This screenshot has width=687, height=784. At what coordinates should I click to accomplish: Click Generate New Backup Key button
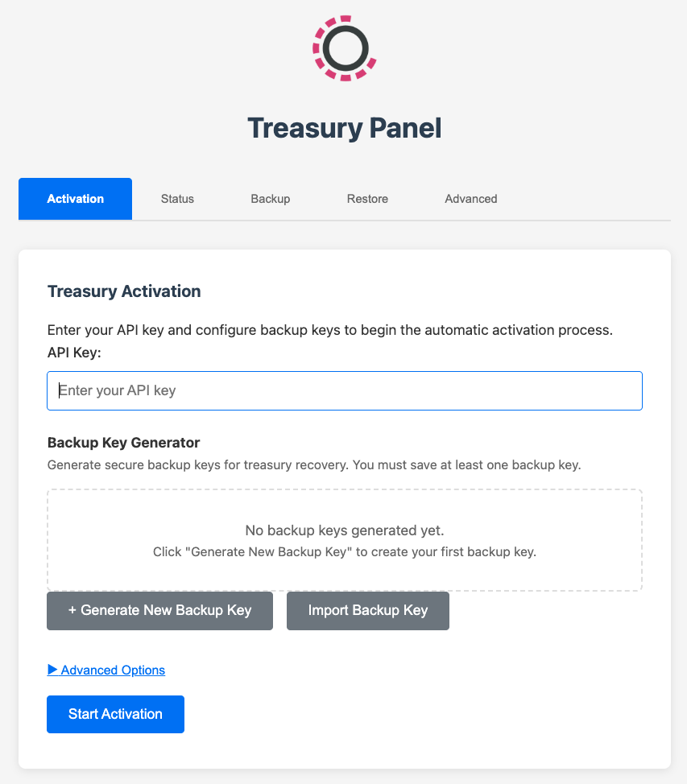159,610
